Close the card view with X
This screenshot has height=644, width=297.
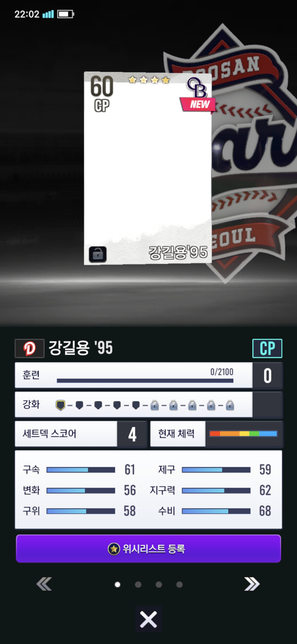pos(148,620)
